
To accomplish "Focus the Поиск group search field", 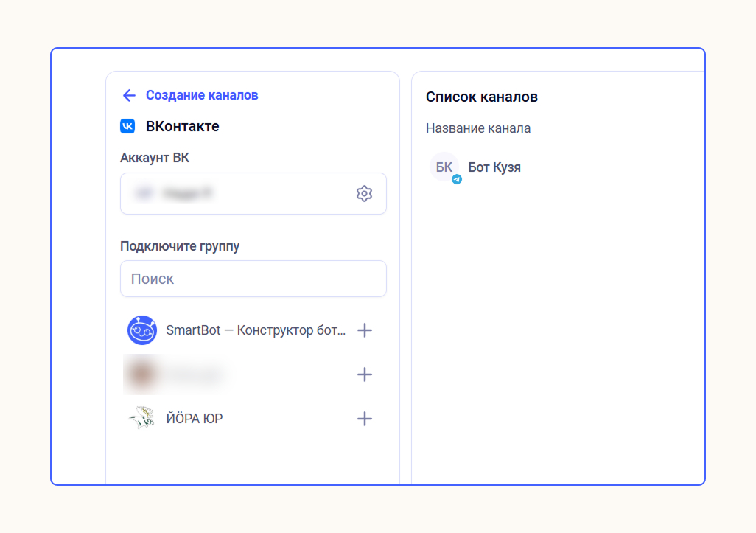I will 253,279.
